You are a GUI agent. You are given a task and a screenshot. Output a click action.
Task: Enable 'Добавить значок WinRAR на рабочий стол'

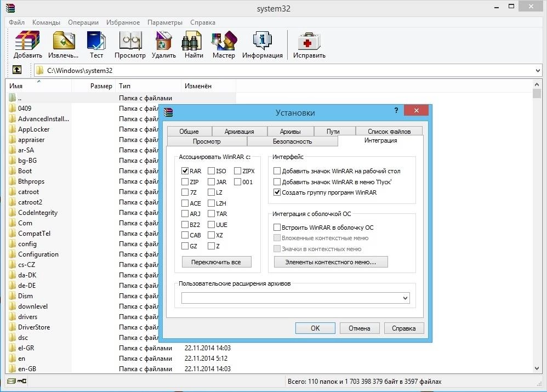pos(277,171)
